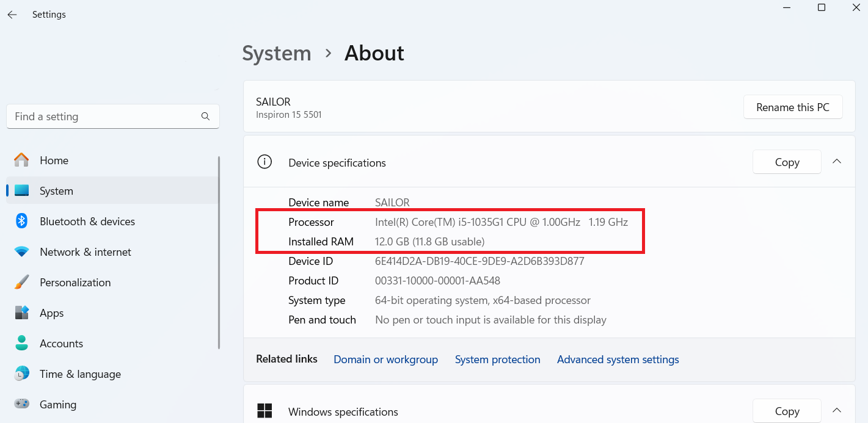The height and width of the screenshot is (423, 868).
Task: Open Network & internet settings
Action: (x=112, y=251)
